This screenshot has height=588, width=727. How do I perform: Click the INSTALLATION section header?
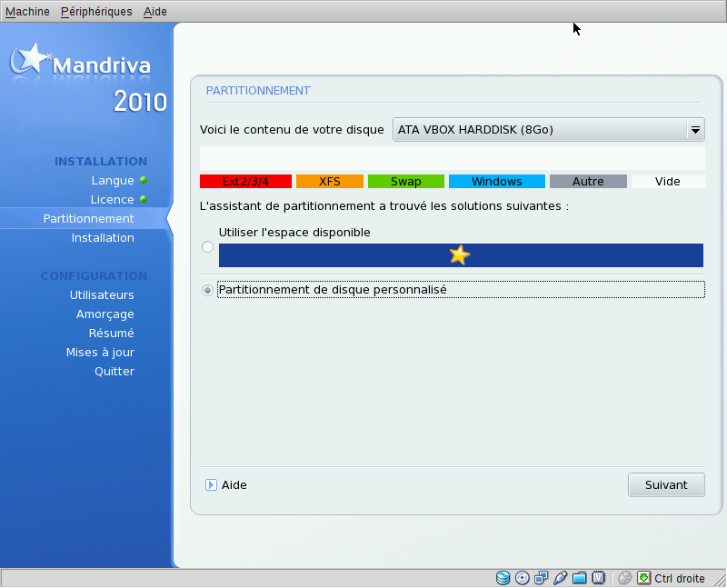tap(101, 162)
